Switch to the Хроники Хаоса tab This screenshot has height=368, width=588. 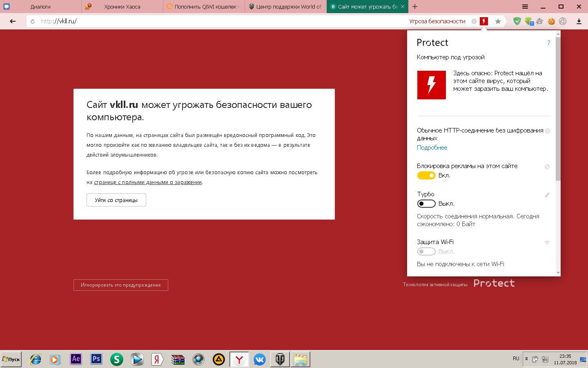point(122,7)
